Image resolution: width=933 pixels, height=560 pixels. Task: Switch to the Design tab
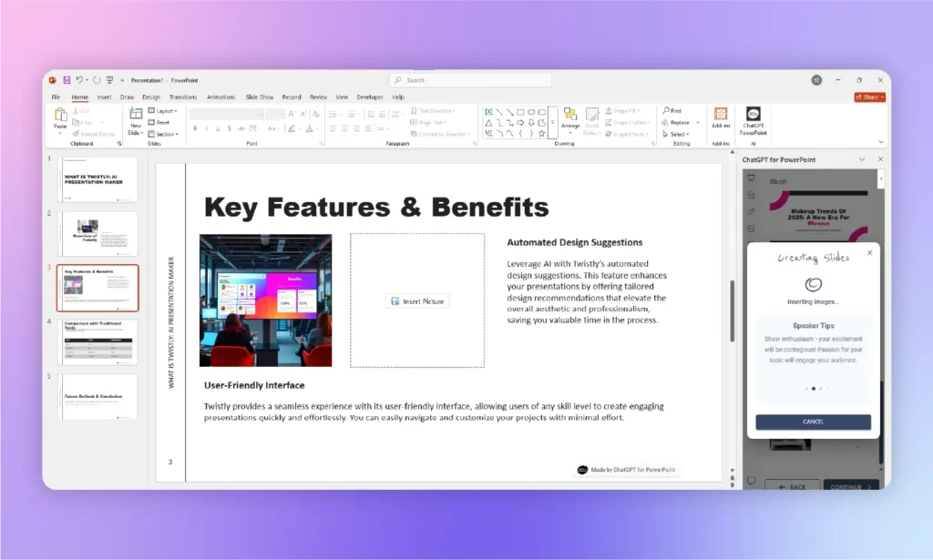coord(151,97)
